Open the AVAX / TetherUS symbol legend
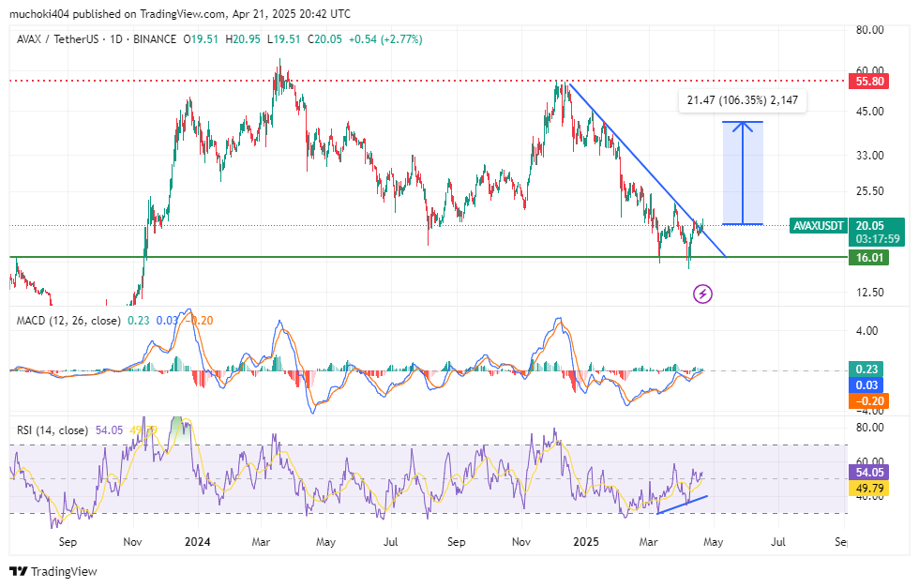The height and width of the screenshot is (588, 919). coord(96,39)
